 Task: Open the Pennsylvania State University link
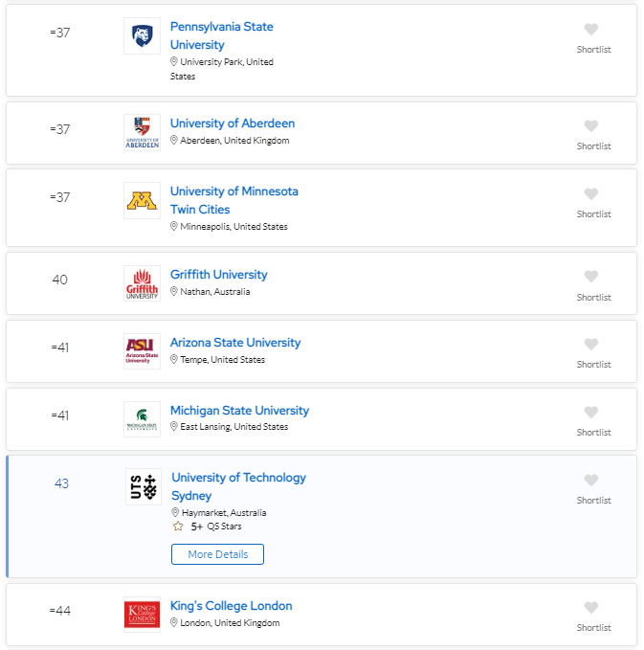coord(222,35)
